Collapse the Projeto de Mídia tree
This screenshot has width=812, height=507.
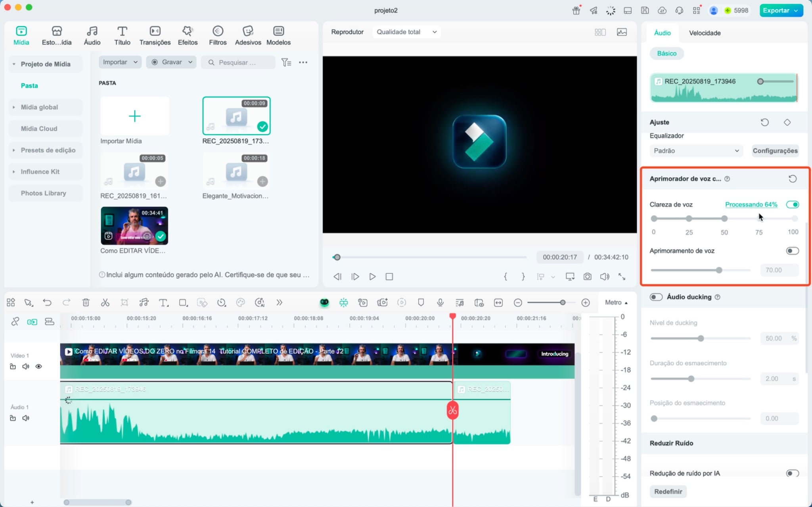14,64
